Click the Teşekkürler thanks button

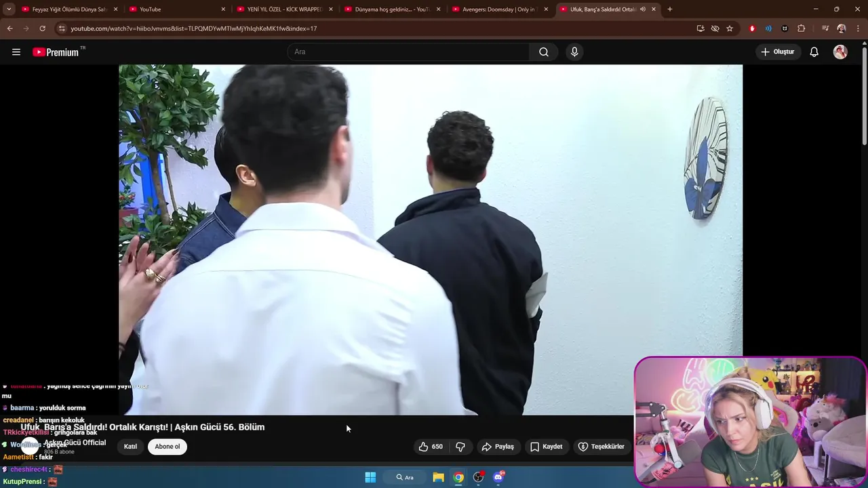tap(601, 447)
